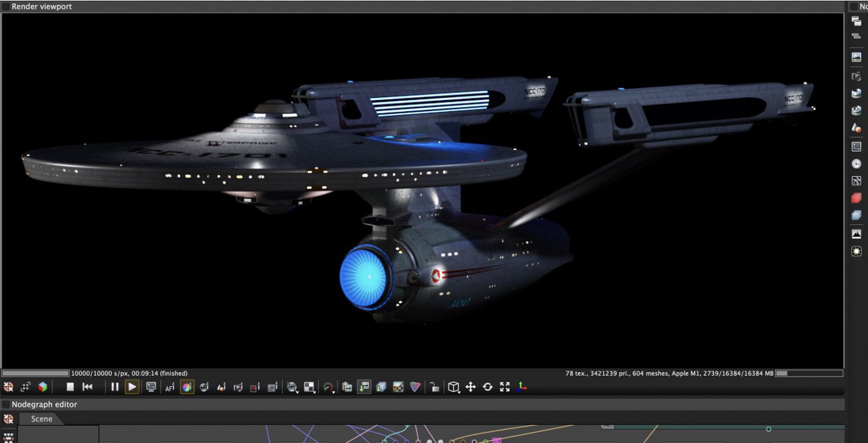Toggle the white balance color picker
Screen dimensions: 868x443
pyautogui.click(x=187, y=387)
